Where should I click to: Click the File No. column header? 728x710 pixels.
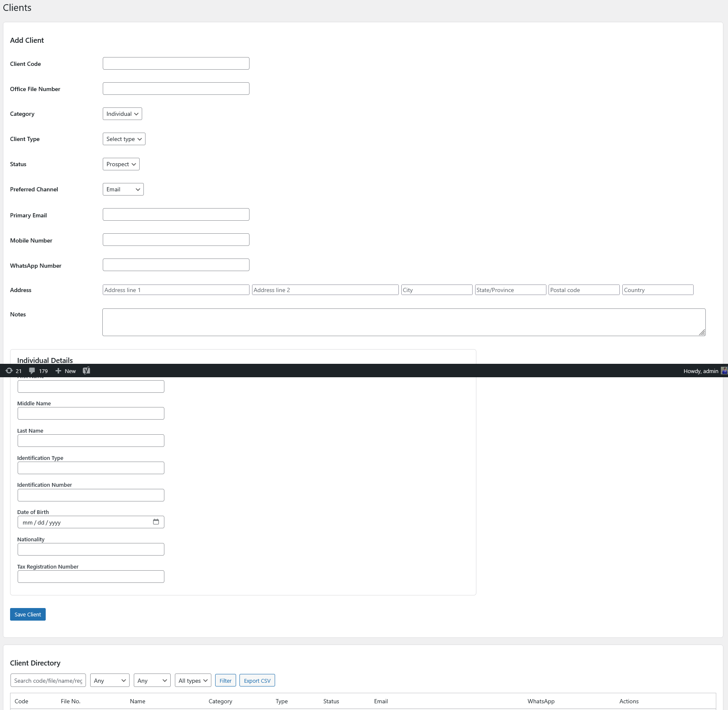click(70, 701)
